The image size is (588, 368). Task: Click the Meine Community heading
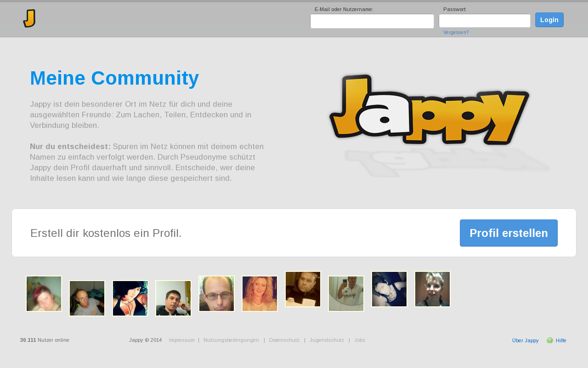tap(114, 78)
